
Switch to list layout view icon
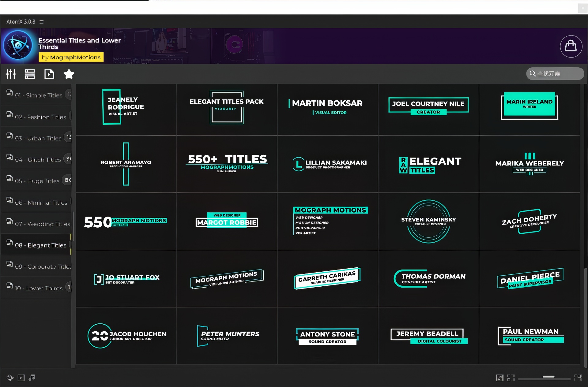(x=30, y=74)
